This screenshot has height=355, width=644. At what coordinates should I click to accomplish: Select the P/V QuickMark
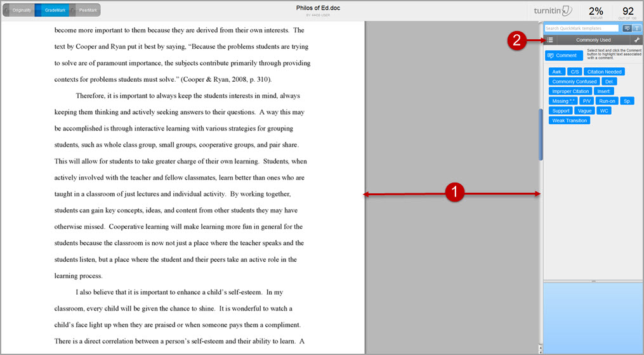click(x=586, y=101)
